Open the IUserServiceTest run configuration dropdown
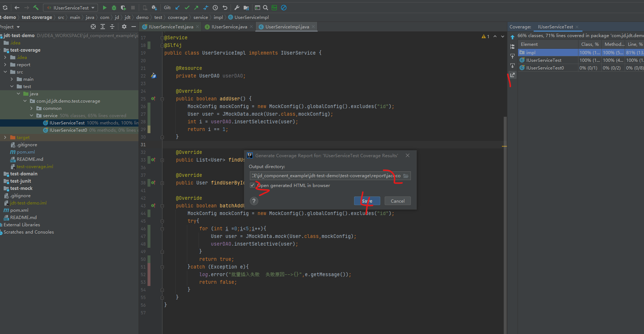 71,8
